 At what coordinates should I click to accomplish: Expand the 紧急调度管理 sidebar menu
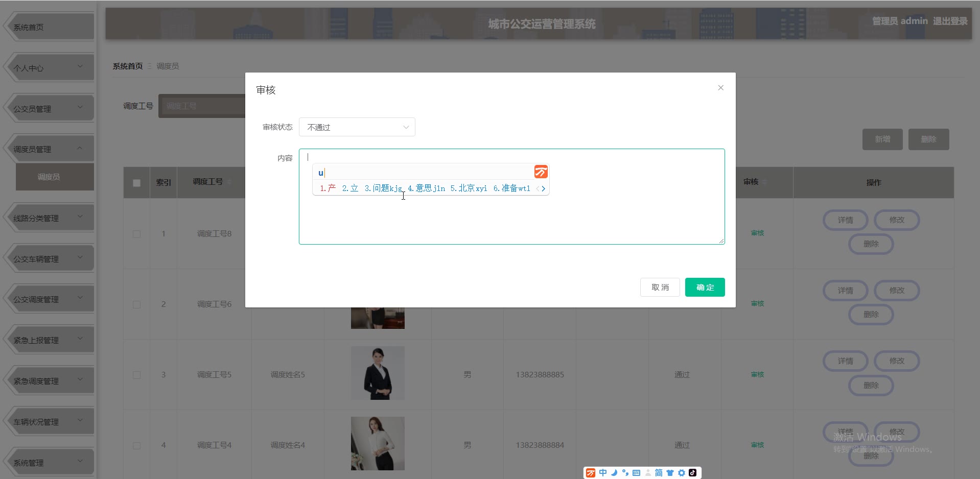coord(49,381)
